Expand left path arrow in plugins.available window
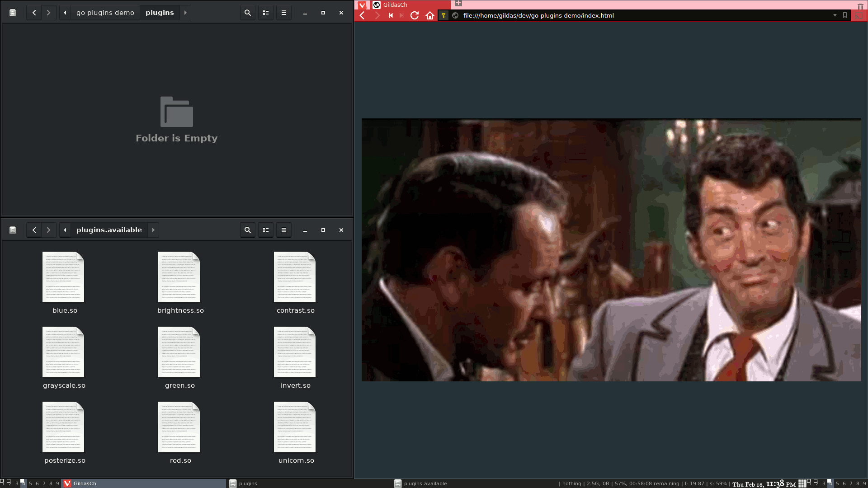This screenshot has height=488, width=868. click(65, 230)
